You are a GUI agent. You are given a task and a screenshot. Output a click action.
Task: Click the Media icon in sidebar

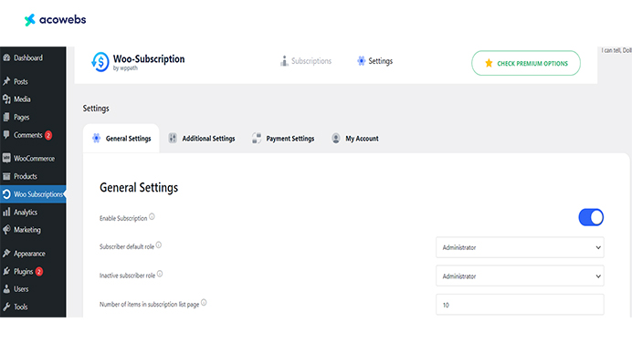click(x=6, y=99)
